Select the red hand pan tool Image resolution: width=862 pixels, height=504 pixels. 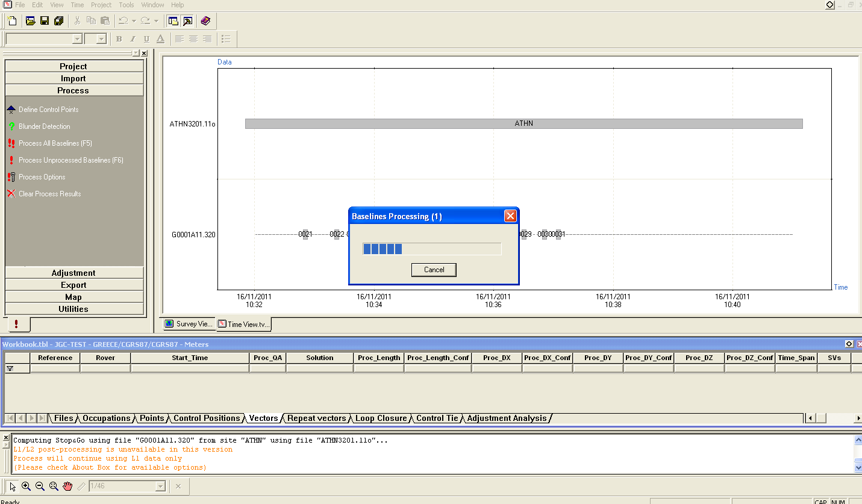coord(67,487)
